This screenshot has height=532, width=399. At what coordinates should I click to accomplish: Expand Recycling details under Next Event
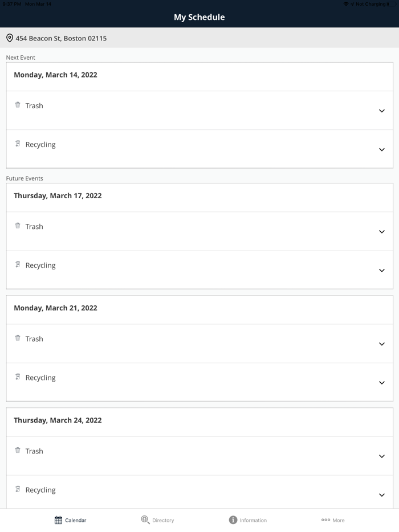[382, 150]
